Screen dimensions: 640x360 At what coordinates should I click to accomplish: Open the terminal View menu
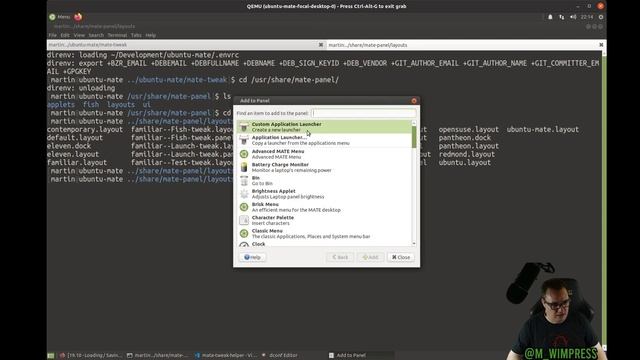point(79,36)
